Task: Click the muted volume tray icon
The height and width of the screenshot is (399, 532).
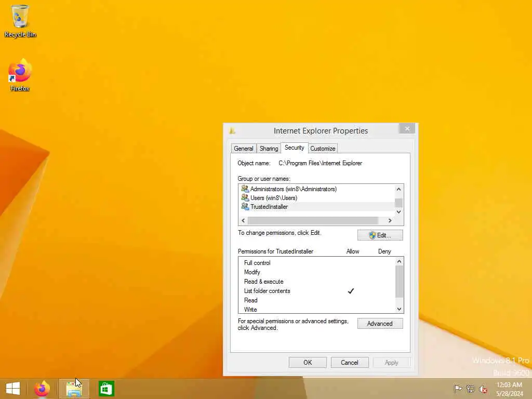Action: pyautogui.click(x=483, y=389)
